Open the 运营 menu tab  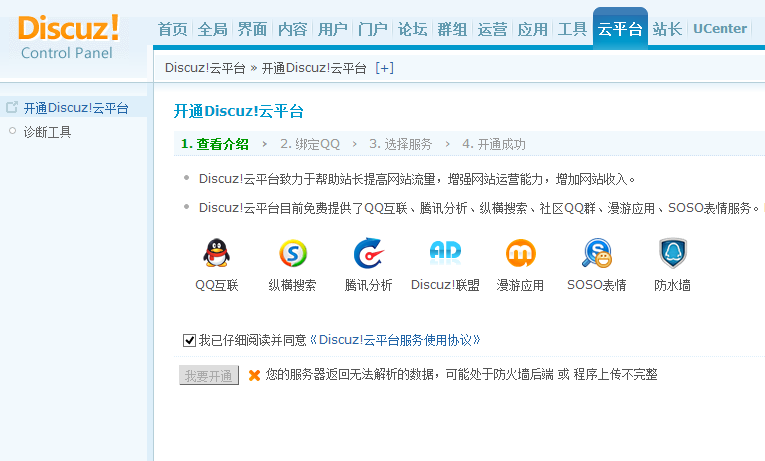click(492, 29)
